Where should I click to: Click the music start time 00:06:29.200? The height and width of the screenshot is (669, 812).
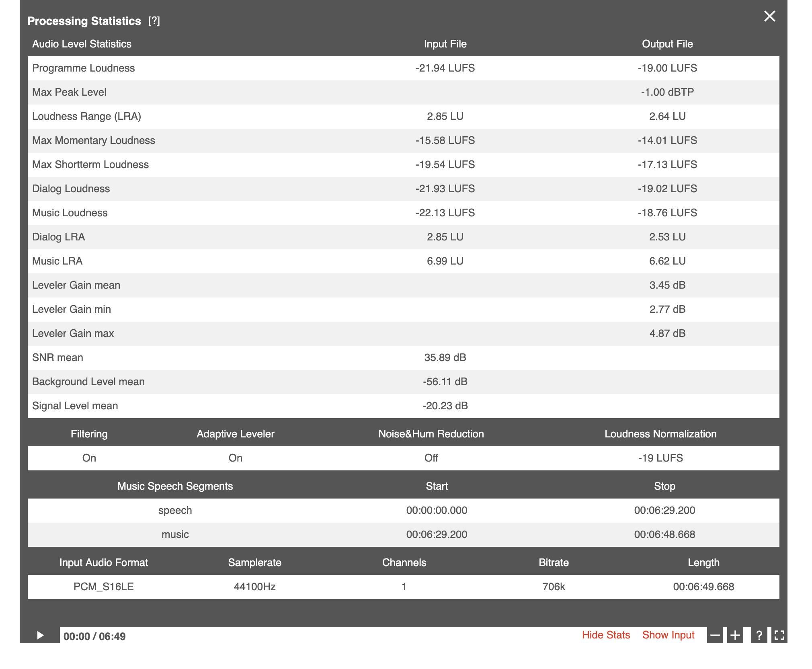click(437, 534)
